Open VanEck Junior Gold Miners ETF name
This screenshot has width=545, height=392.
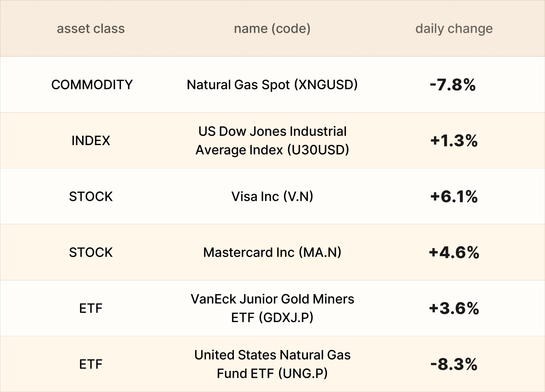[x=272, y=308]
